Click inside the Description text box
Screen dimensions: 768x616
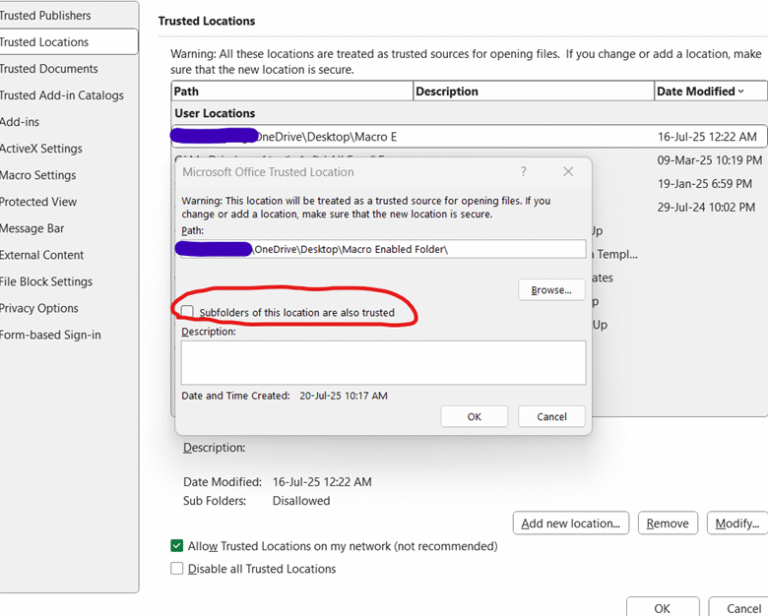(383, 362)
